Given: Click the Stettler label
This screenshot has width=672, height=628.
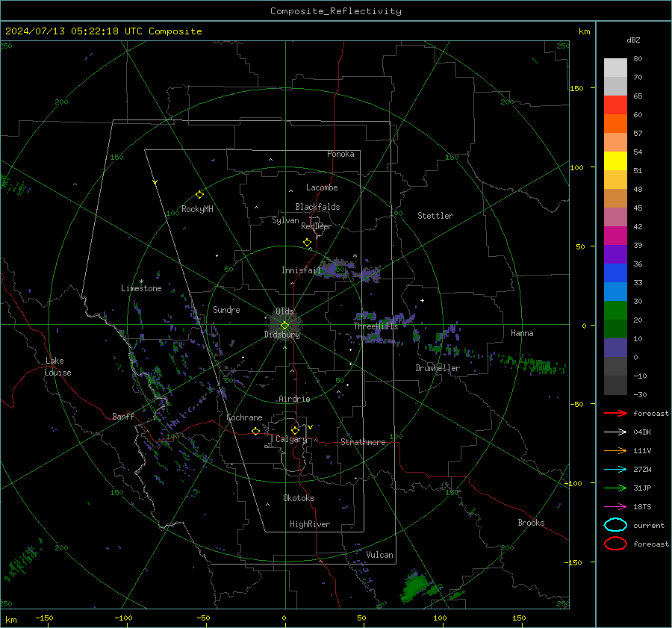Looking at the screenshot, I should pyautogui.click(x=435, y=216).
